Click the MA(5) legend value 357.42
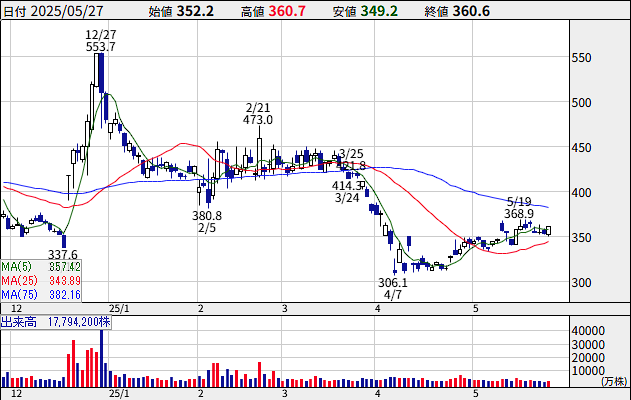This screenshot has width=631, height=400. (65, 267)
